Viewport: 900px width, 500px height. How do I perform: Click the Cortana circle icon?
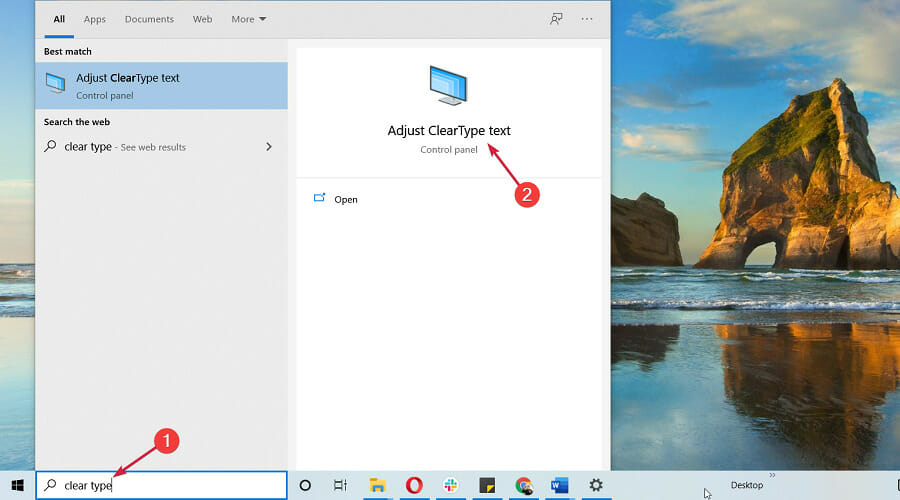305,486
